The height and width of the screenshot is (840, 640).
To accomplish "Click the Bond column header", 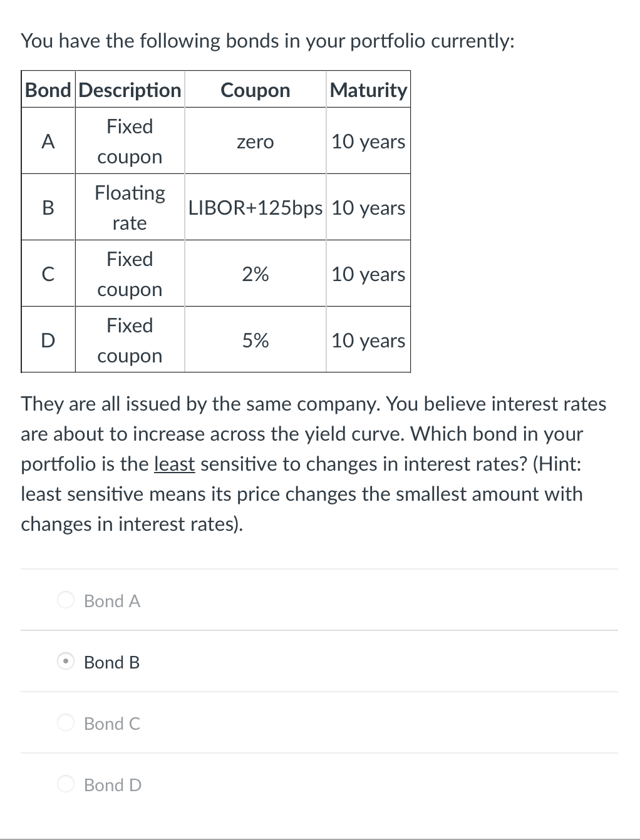I will (x=47, y=90).
